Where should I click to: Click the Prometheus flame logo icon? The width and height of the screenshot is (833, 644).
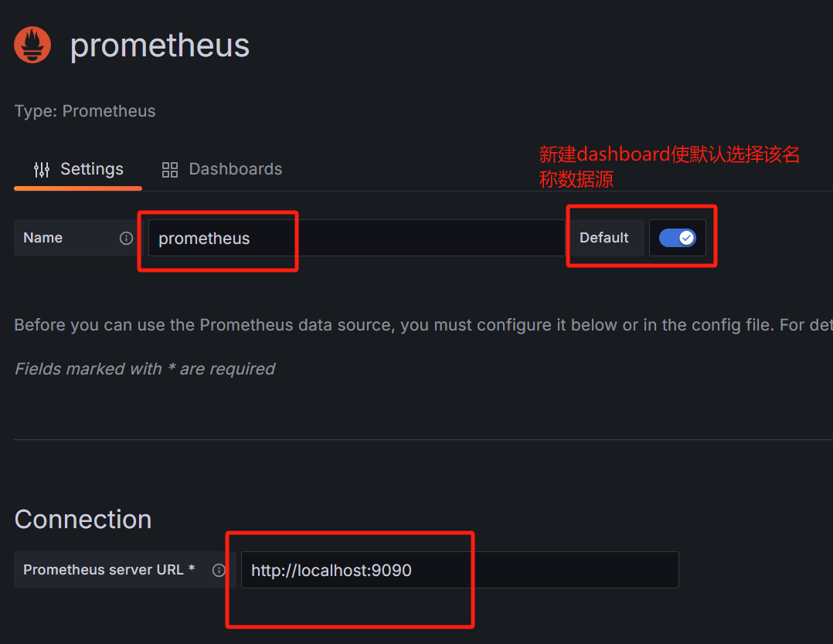[32, 45]
